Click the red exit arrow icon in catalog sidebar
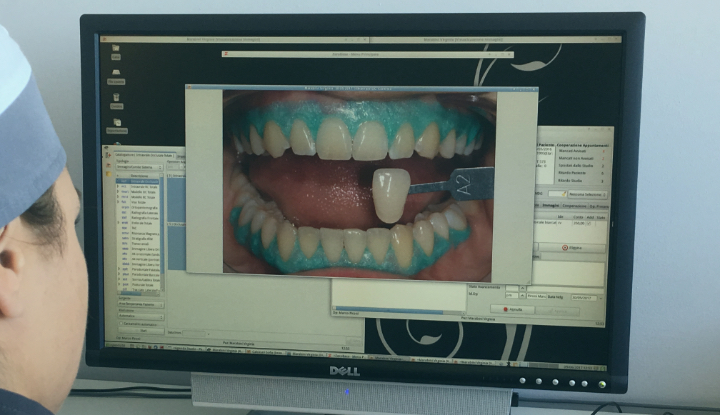Screen dimensions: 720x415 108,156
